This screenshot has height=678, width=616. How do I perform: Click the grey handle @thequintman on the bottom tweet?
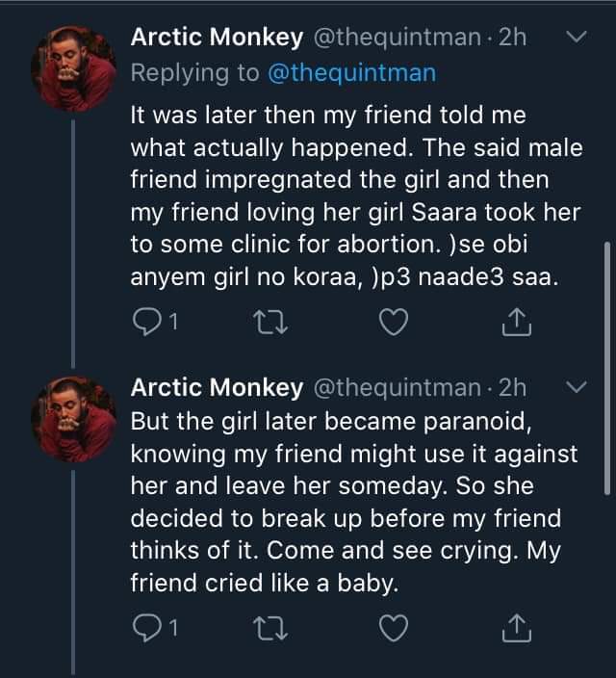(397, 388)
